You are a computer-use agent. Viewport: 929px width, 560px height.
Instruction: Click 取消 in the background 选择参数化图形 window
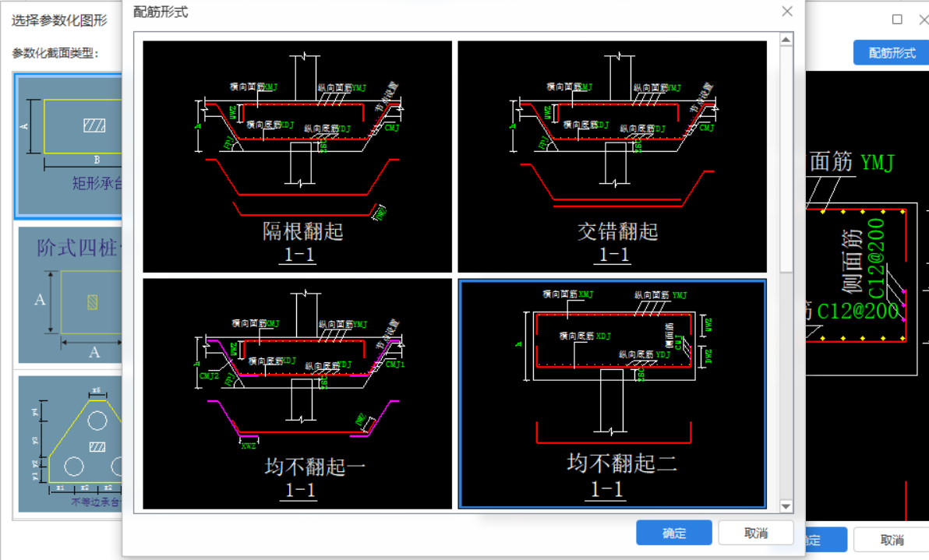(x=892, y=540)
